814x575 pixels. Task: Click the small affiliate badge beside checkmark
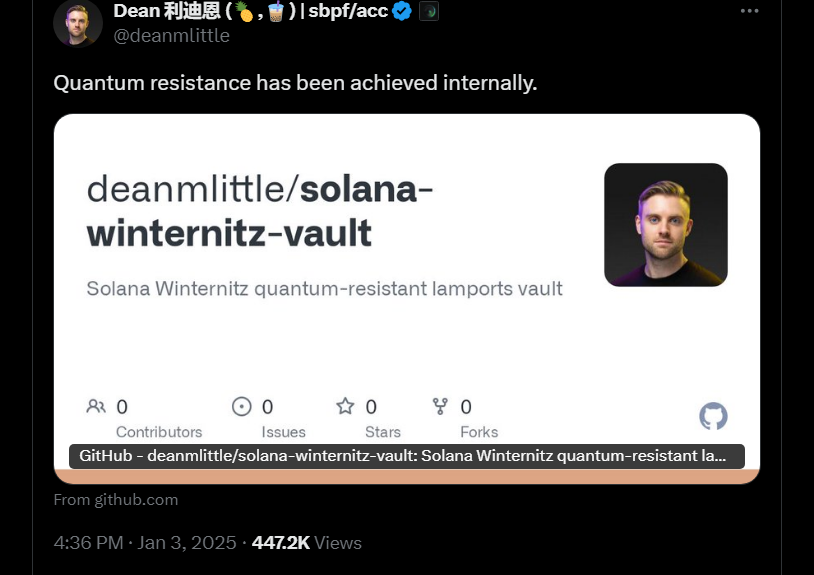click(x=429, y=11)
